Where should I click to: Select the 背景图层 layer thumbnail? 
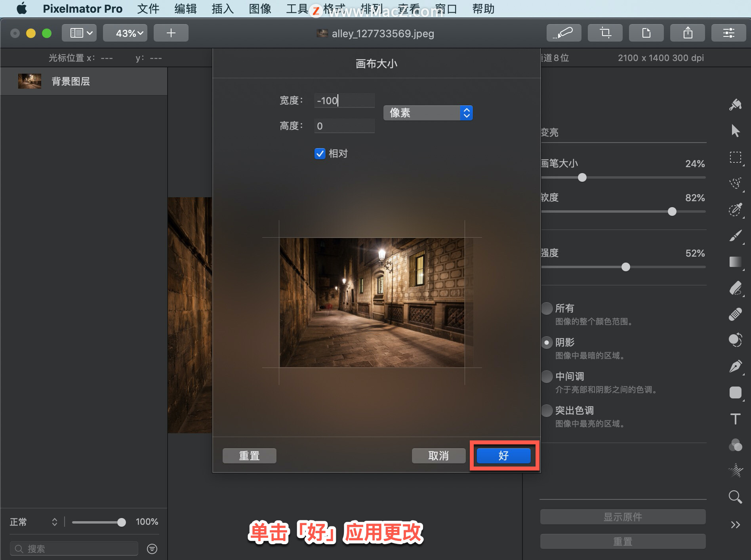point(29,81)
